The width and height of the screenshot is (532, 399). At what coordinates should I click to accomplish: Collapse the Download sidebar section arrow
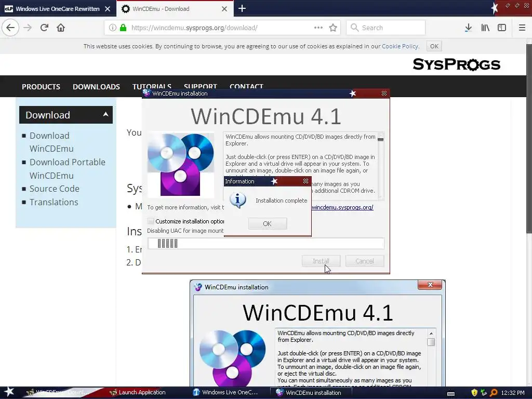[106, 114]
